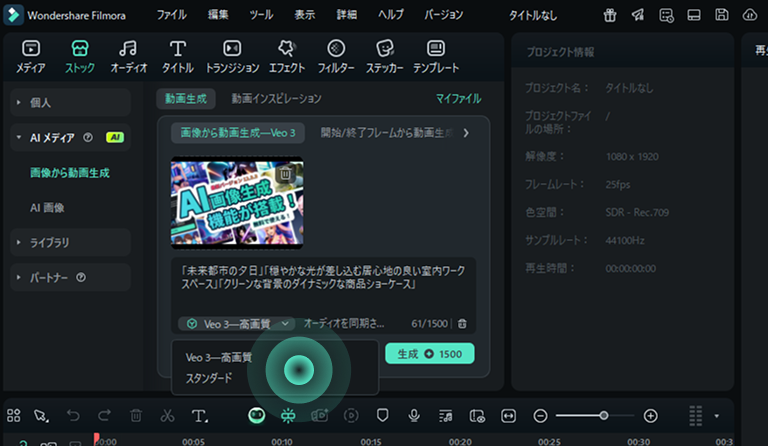Open the track options dropdown arrow in the timeline toolbar
The image size is (768, 446).
click(x=717, y=416)
